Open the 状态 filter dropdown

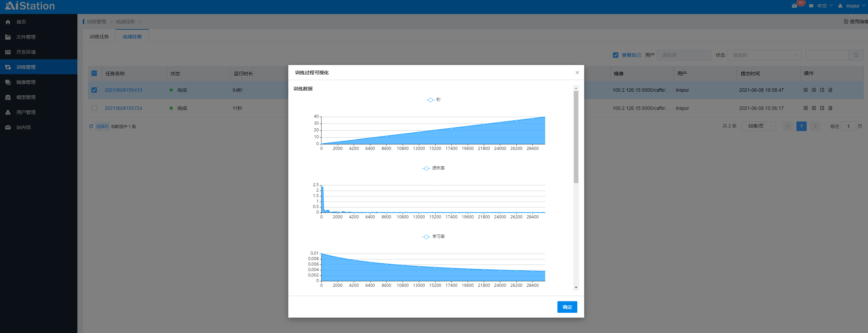click(764, 55)
